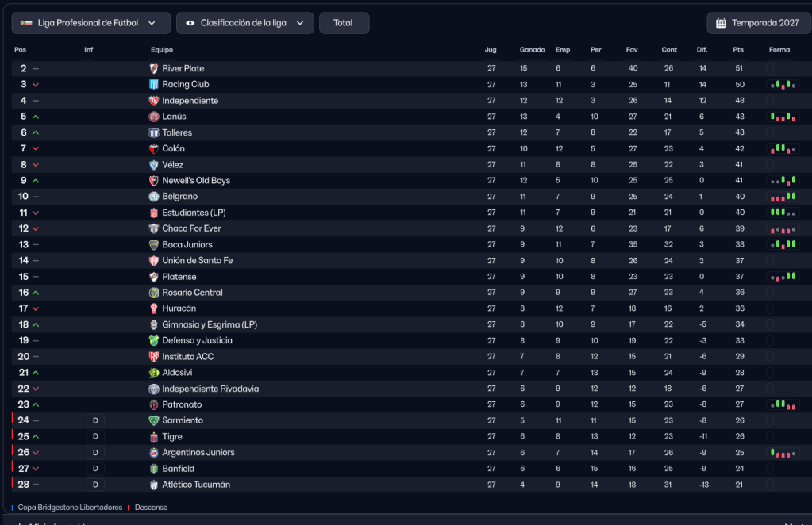Screen dimensions: 812x525
Task: Click the calendar icon beside Temporada 2027
Action: (x=721, y=23)
